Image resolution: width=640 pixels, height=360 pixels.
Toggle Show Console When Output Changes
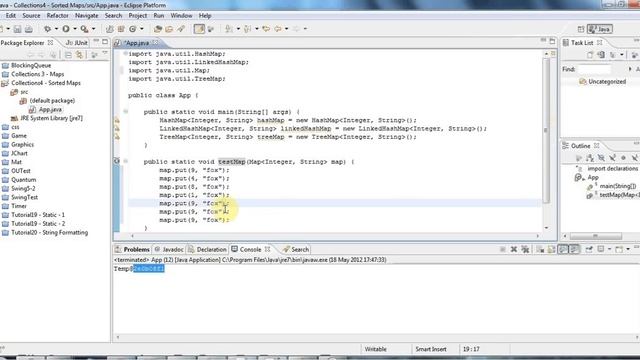coord(563,249)
